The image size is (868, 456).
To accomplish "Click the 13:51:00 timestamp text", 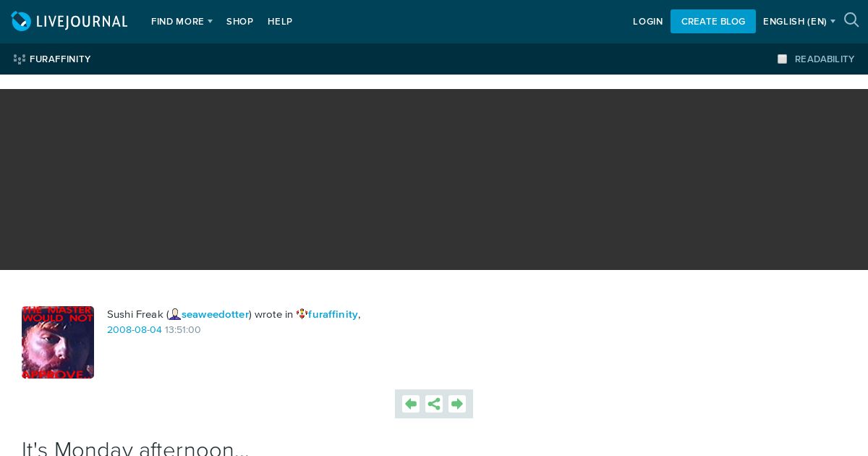I will 183,330.
